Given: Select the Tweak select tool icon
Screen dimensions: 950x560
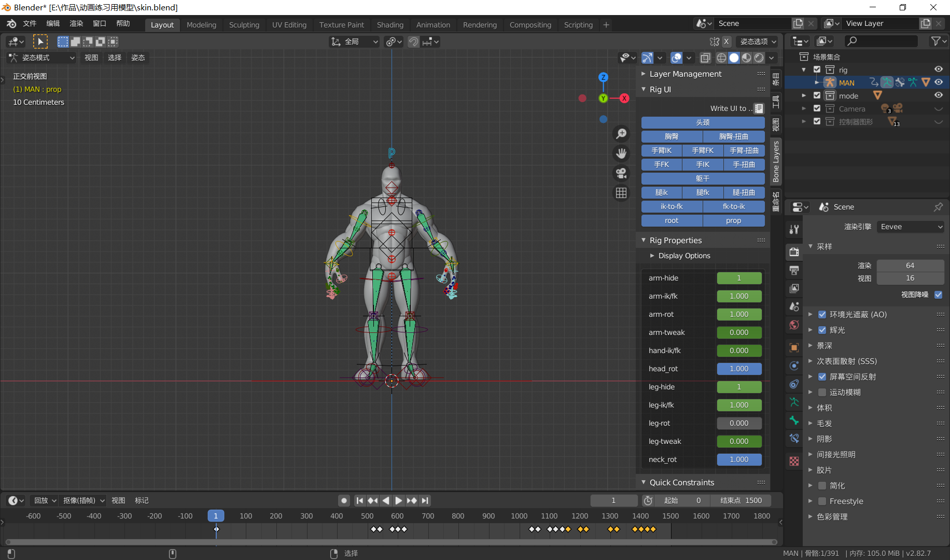Looking at the screenshot, I should click(40, 41).
